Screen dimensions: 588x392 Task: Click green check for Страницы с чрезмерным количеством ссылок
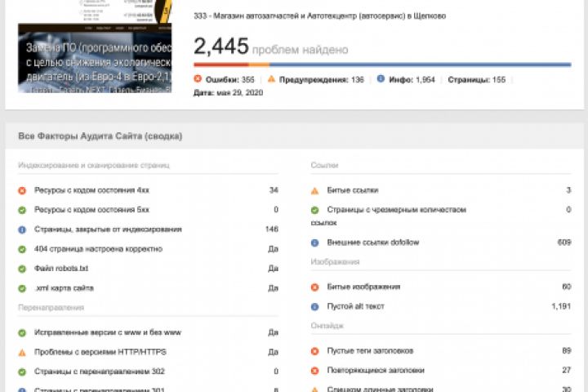click(314, 210)
